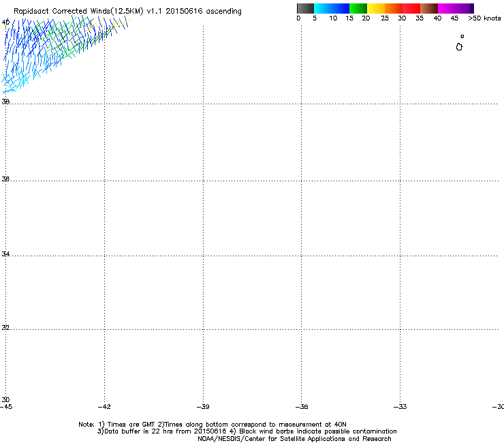Click the legend's "25" knots label
The width and height of the screenshot is (504, 443).
pos(385,18)
